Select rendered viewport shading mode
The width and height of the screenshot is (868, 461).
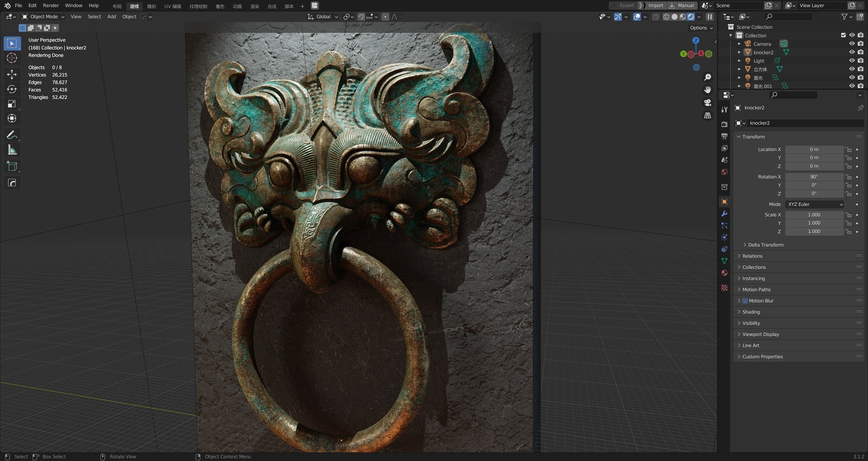pos(691,17)
